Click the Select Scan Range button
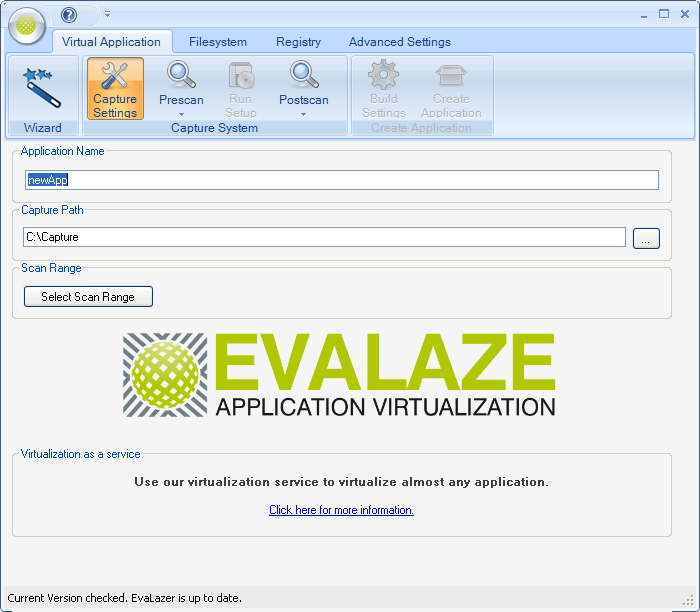Image resolution: width=700 pixels, height=612 pixels. tap(88, 297)
